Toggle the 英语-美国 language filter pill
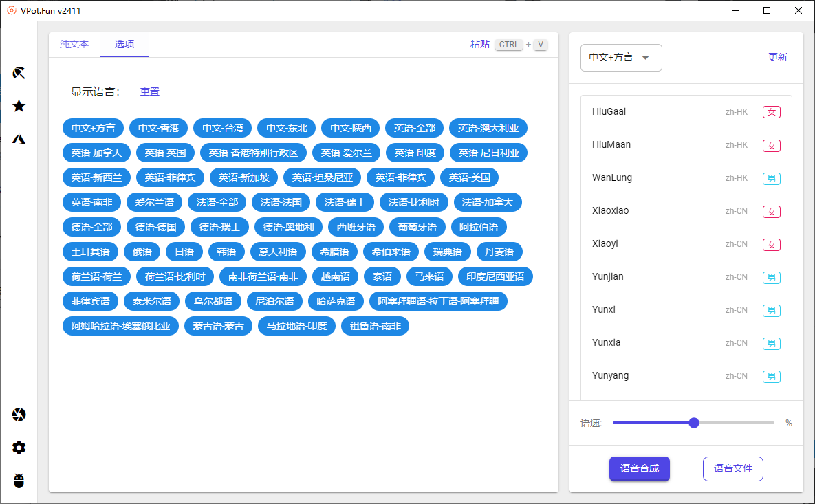This screenshot has height=504, width=815. tap(469, 177)
